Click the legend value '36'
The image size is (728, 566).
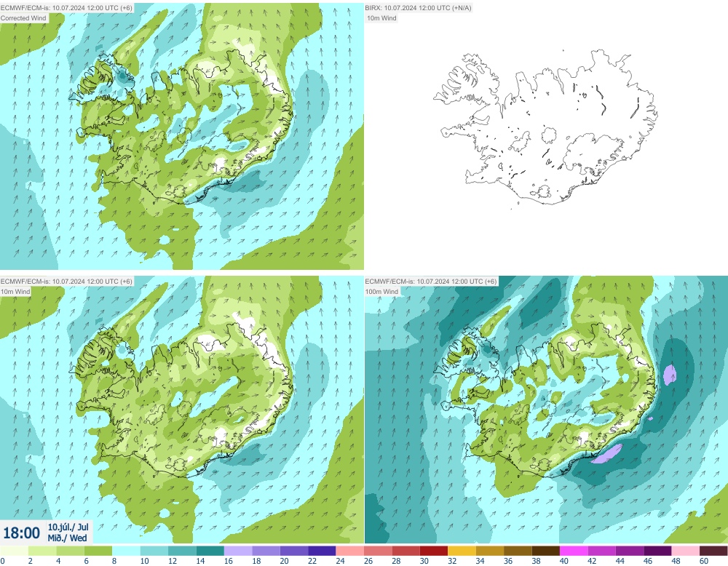point(508,561)
